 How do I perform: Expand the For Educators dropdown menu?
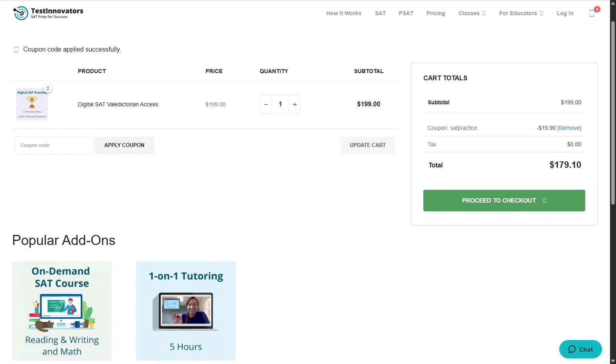(x=521, y=13)
